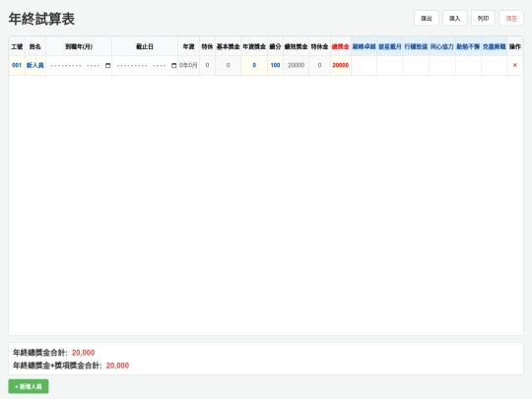Click the 年資獎金 column header
Image resolution: width=532 pixels, height=399 pixels.
click(x=254, y=46)
